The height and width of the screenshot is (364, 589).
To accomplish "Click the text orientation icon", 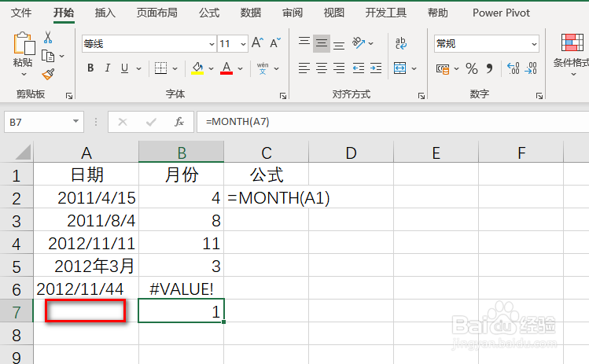I will (x=359, y=42).
